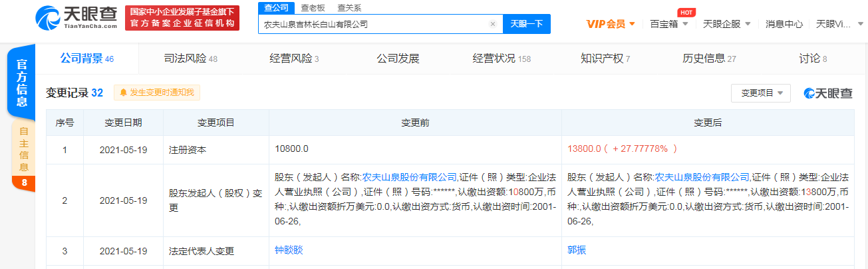Click the TianYanCha watermark logo near table

pos(828,93)
